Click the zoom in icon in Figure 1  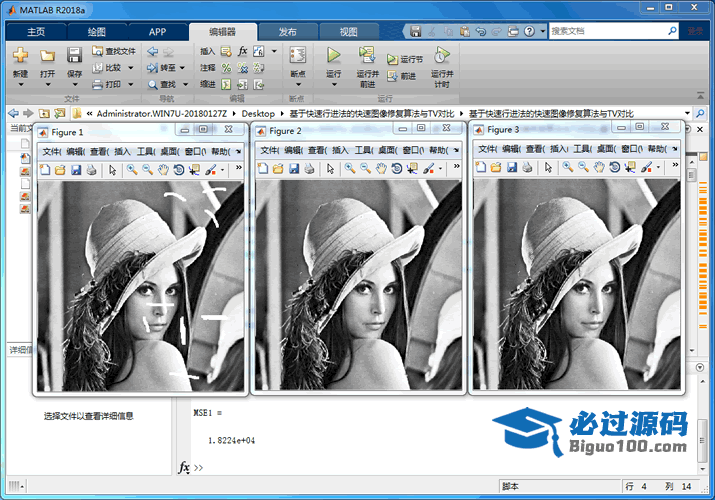pos(132,170)
